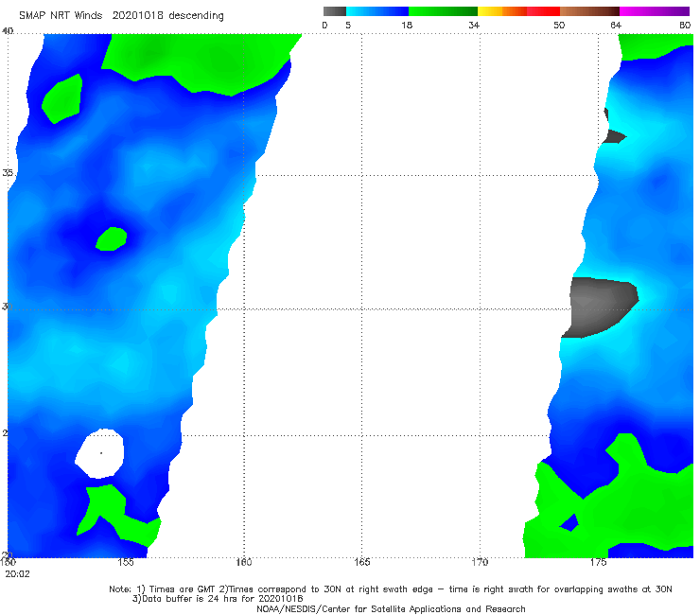Viewport: 700px width, 615px height.
Task: Click the longitude label '165'
Action: [361, 562]
